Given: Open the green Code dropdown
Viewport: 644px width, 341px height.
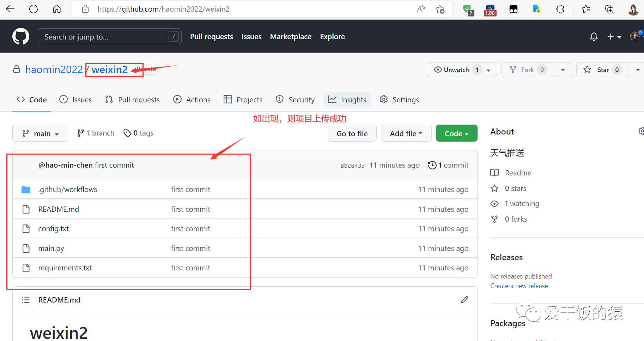Looking at the screenshot, I should pos(456,133).
